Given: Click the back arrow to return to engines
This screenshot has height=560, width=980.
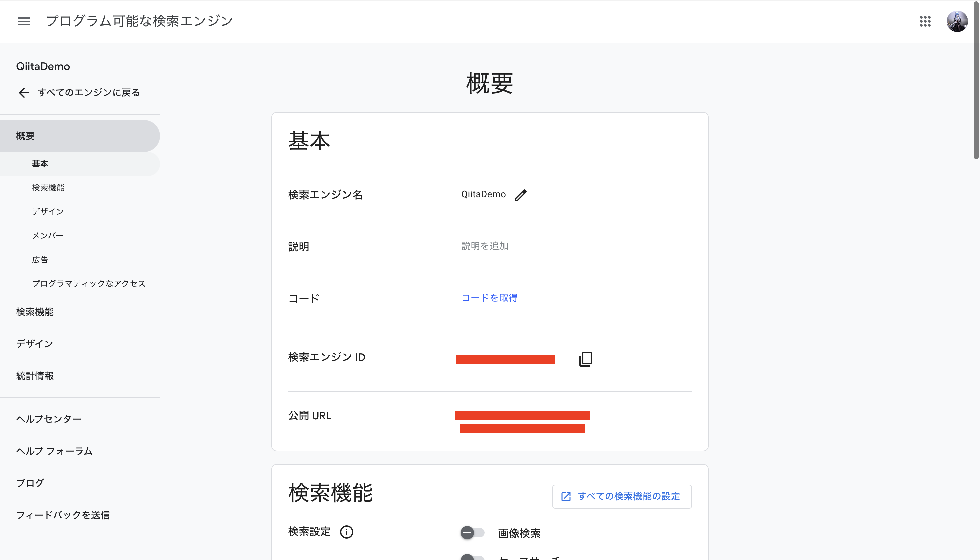Looking at the screenshot, I should (24, 93).
